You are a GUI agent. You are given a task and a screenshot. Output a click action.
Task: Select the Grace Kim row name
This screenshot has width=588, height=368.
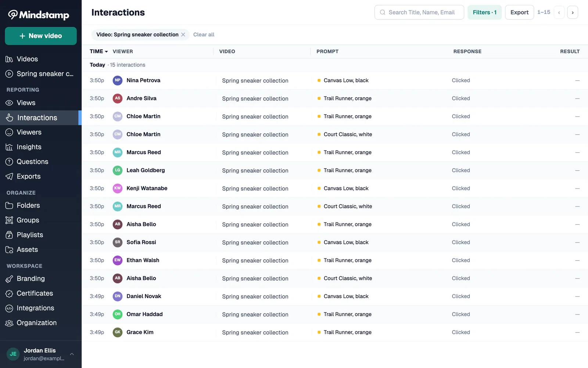click(140, 332)
